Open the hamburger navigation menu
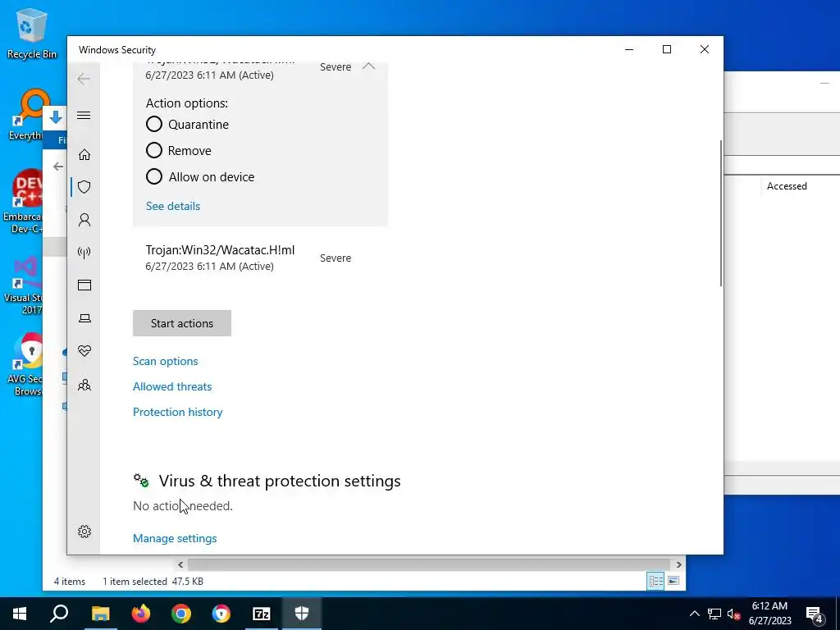The height and width of the screenshot is (630, 840). (x=84, y=115)
